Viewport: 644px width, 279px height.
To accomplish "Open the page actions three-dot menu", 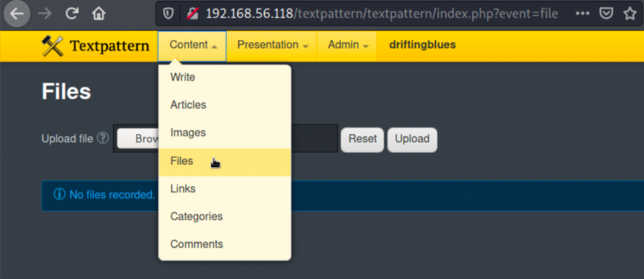I will point(582,14).
